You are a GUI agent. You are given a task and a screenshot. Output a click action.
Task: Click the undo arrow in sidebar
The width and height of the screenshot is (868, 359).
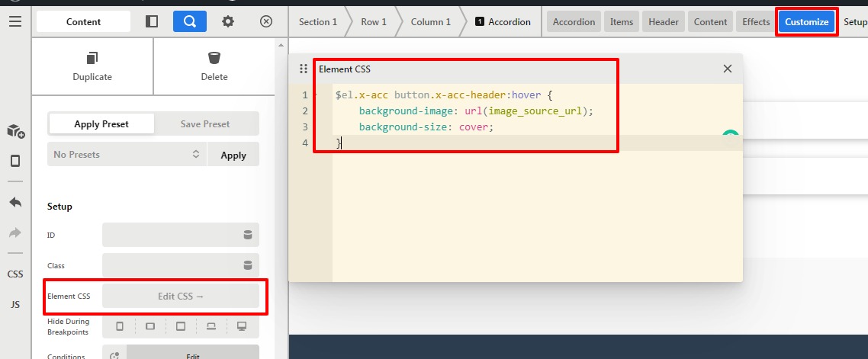[x=15, y=203]
